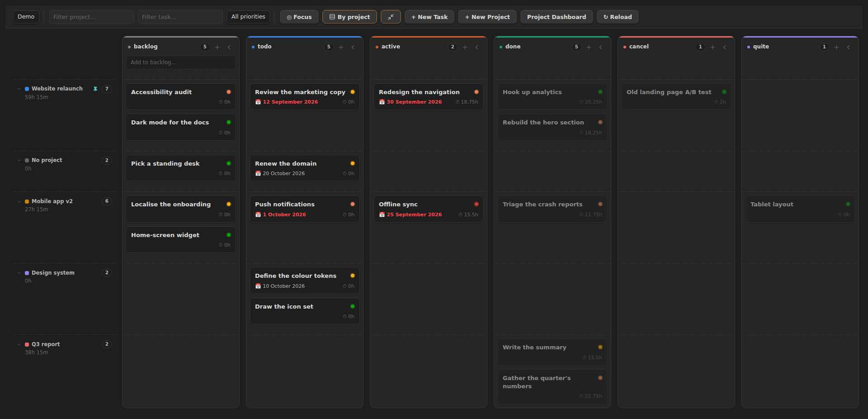Open the Triage the crash reports card
Viewport: 868px width, 419px height.
coord(552,209)
